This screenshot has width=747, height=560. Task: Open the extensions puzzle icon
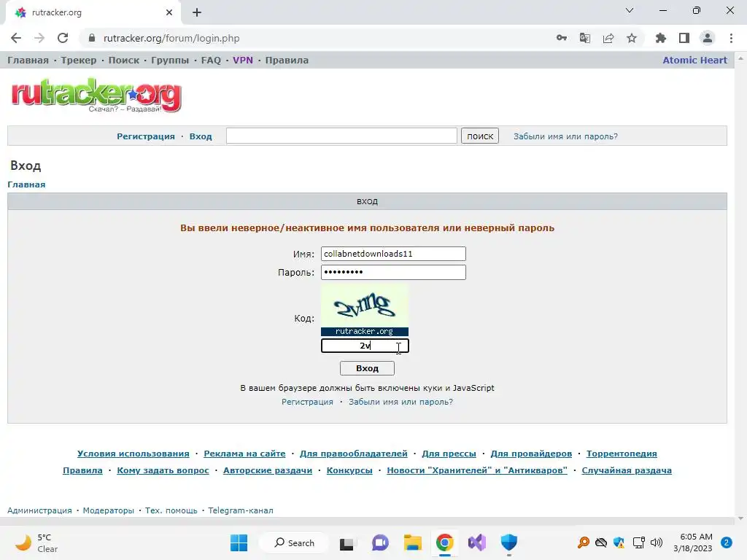(660, 38)
